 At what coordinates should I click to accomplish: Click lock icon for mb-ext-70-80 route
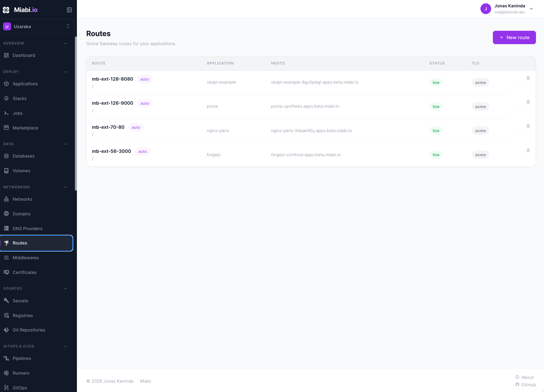click(528, 126)
